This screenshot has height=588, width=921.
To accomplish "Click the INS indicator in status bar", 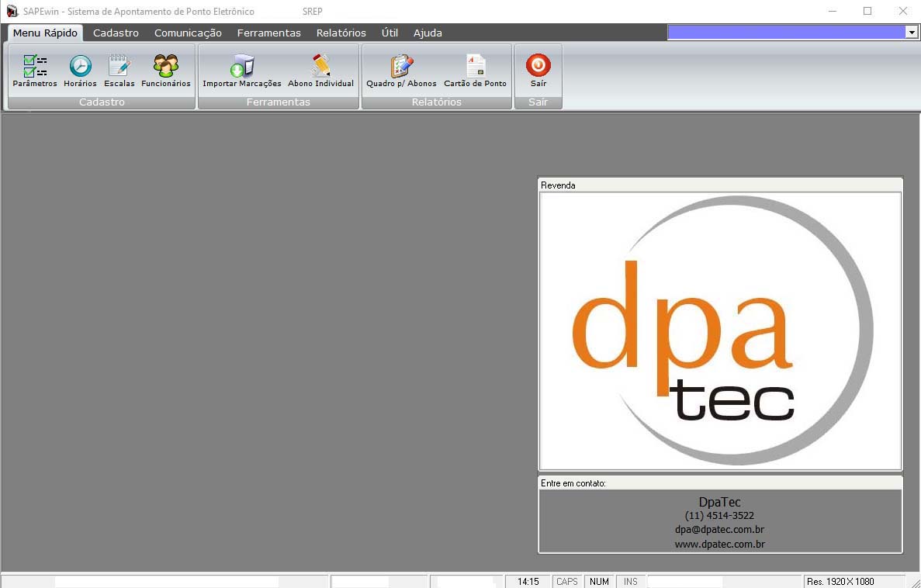I will tap(631, 582).
